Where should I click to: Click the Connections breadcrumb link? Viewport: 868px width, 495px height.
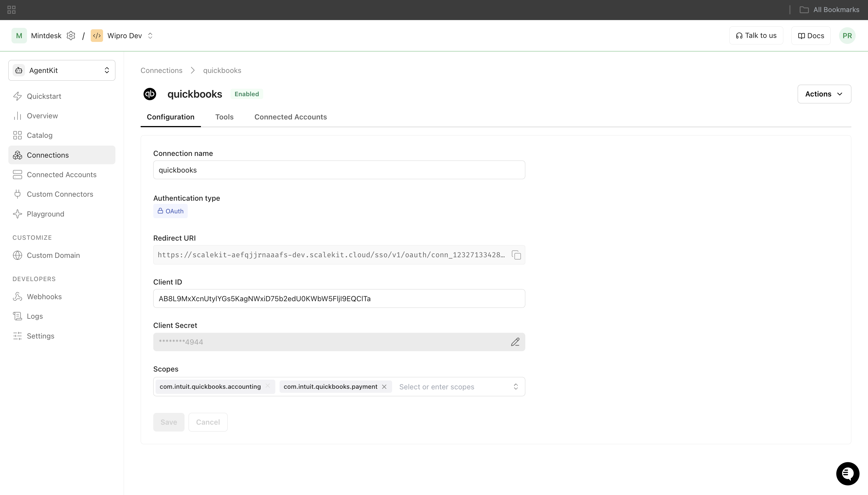pos(161,70)
